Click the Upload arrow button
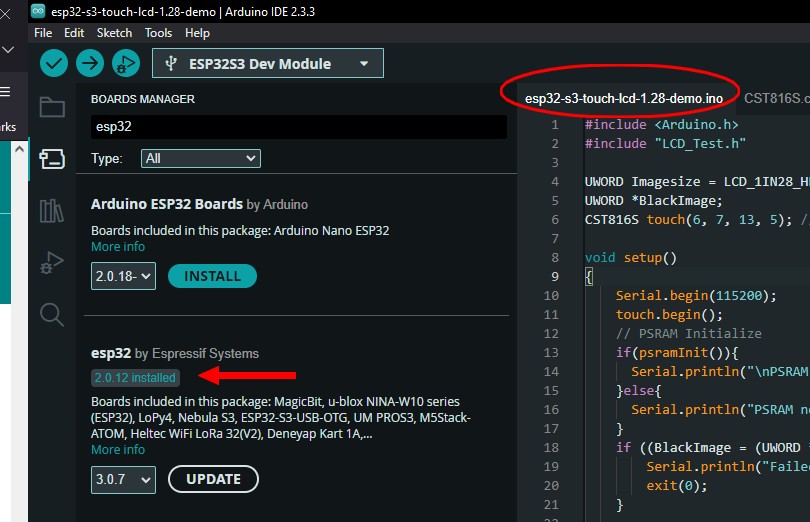The image size is (810, 522). click(x=90, y=64)
